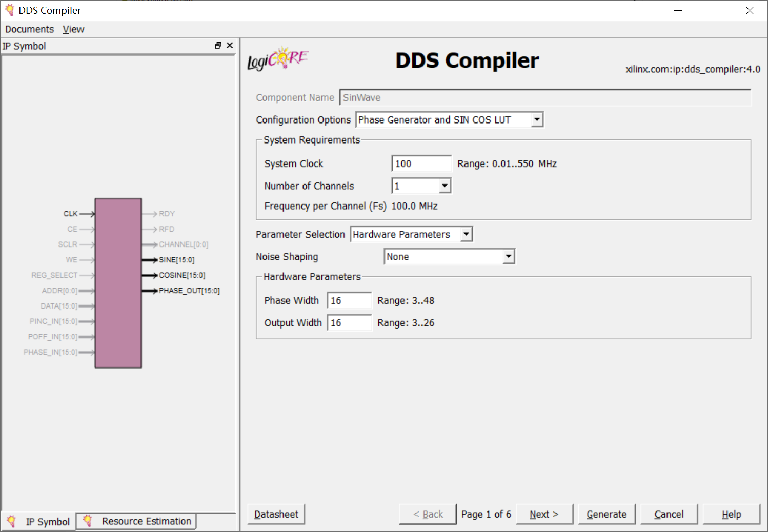Open Help

pos(732,514)
